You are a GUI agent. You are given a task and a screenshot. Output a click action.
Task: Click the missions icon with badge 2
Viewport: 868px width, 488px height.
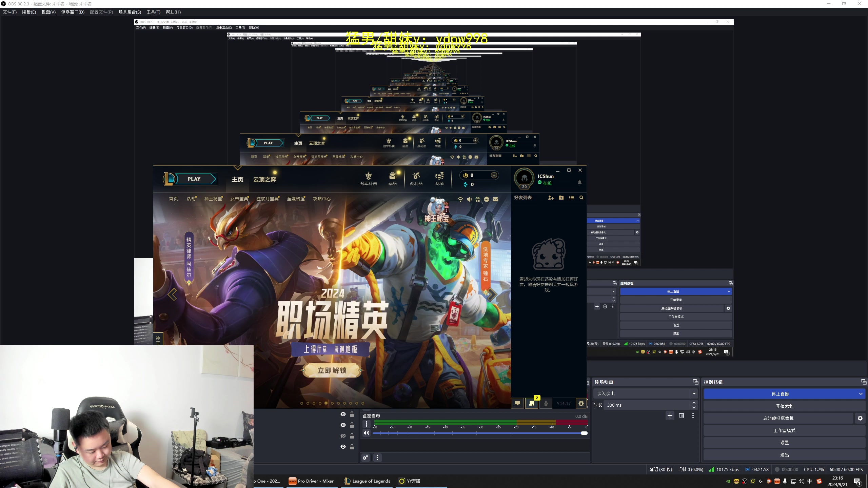click(x=532, y=403)
